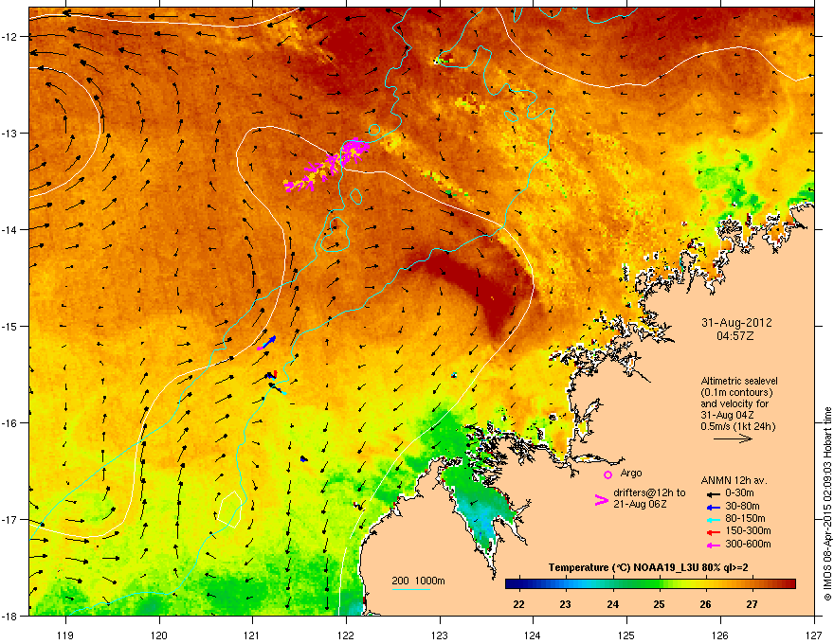
Task: Click the 'Argo' legend label
Action: click(631, 473)
